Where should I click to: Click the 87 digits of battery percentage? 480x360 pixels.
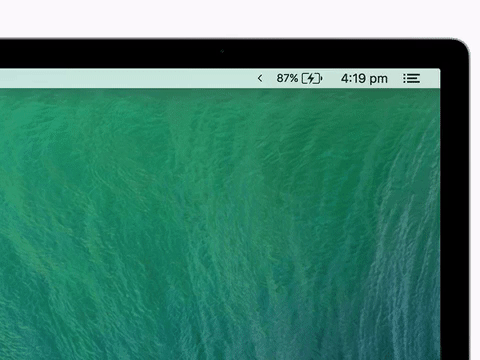point(283,78)
